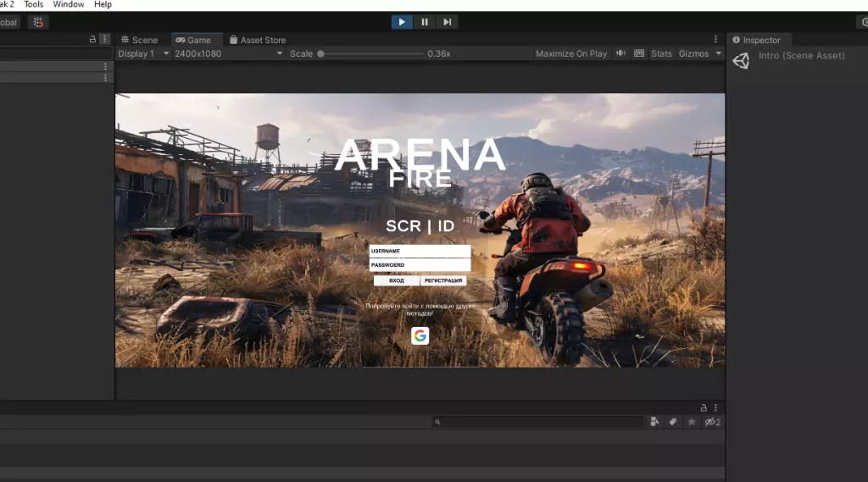This screenshot has width=868, height=482.
Task: Toggle Maximize On Play
Action: (571, 53)
